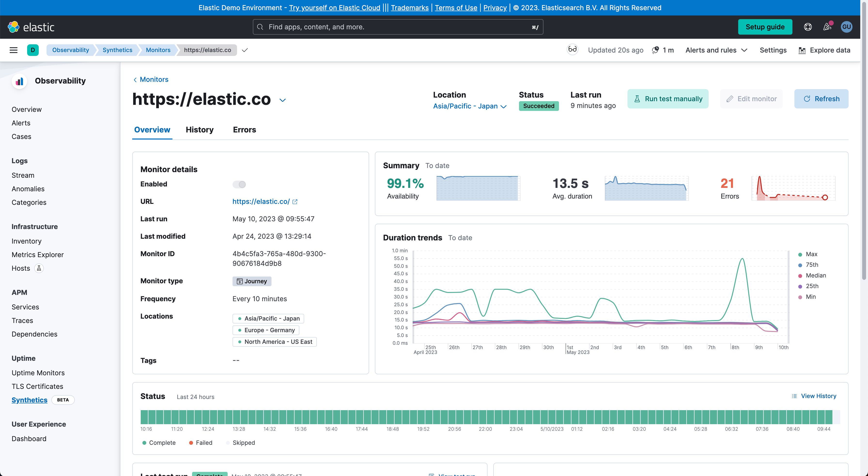
Task: Switch to the Overview tab
Action: click(x=152, y=130)
